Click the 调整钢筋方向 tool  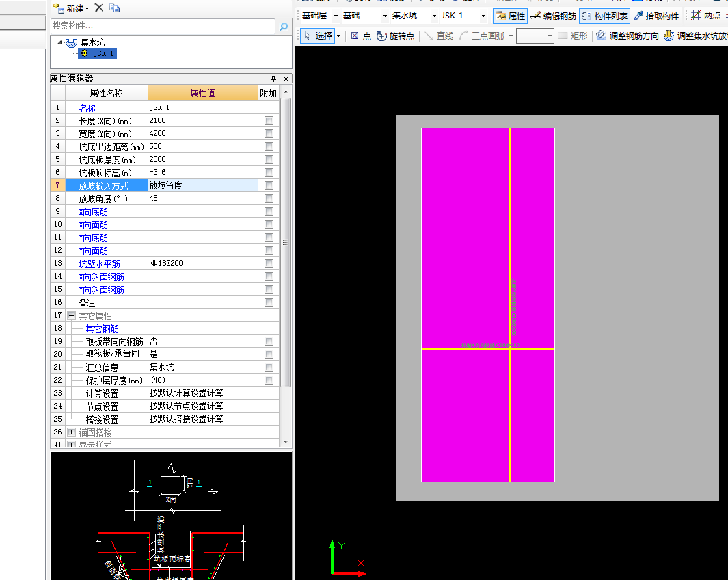pos(628,36)
